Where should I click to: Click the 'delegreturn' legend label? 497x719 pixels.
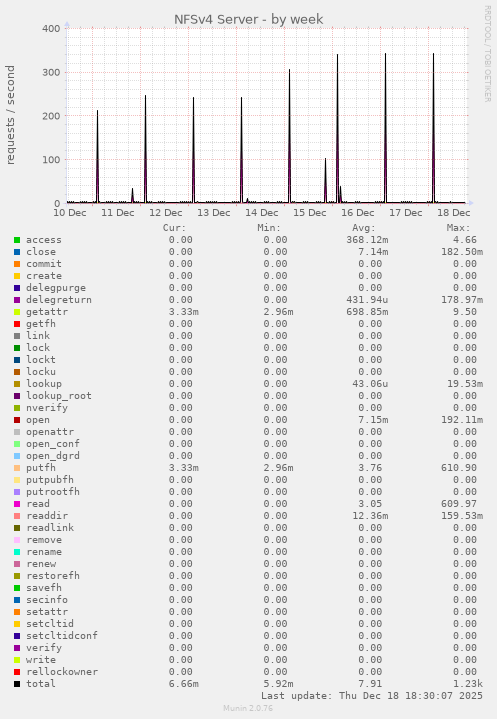pos(59,300)
